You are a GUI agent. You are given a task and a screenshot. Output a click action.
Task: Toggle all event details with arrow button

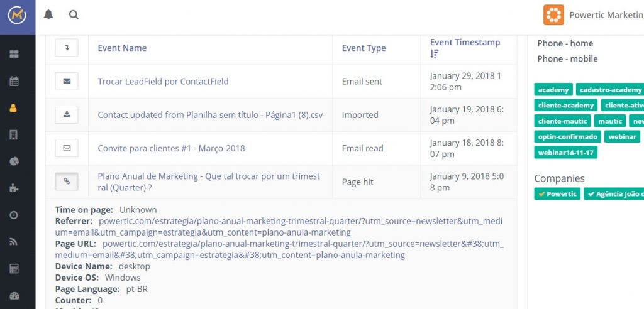pos(67,48)
